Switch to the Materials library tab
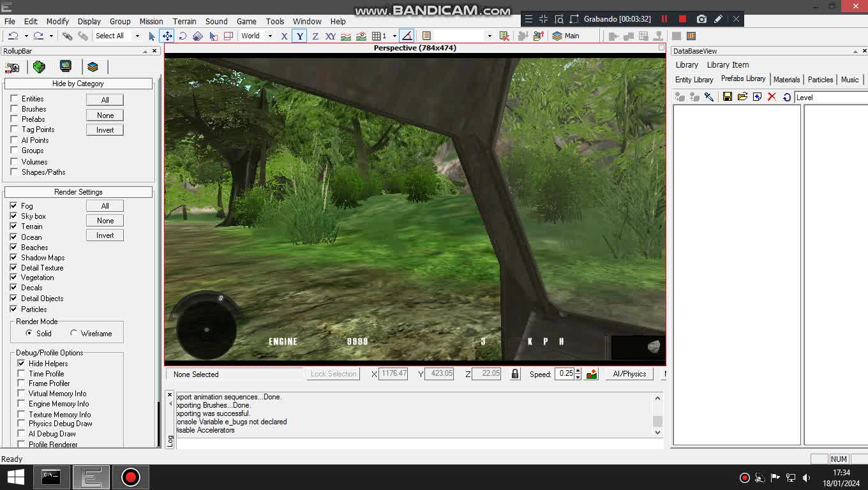The image size is (868, 490). [x=786, y=79]
